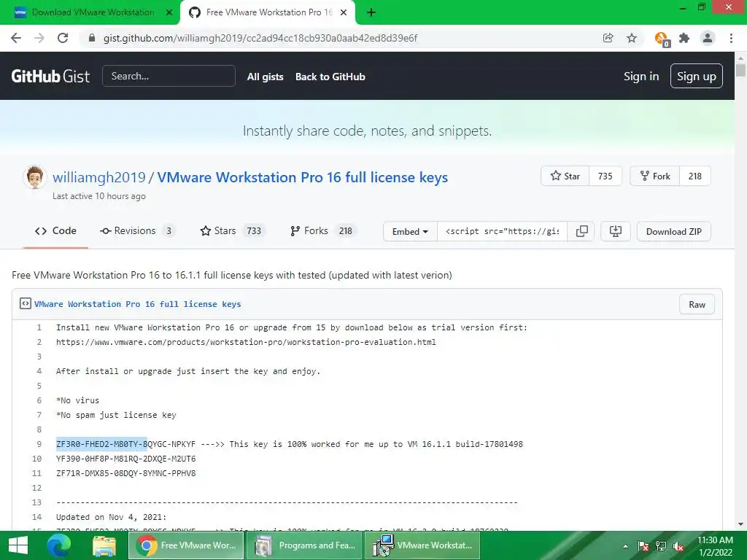Open a new browser tab
This screenshot has width=747, height=560.
[371, 12]
